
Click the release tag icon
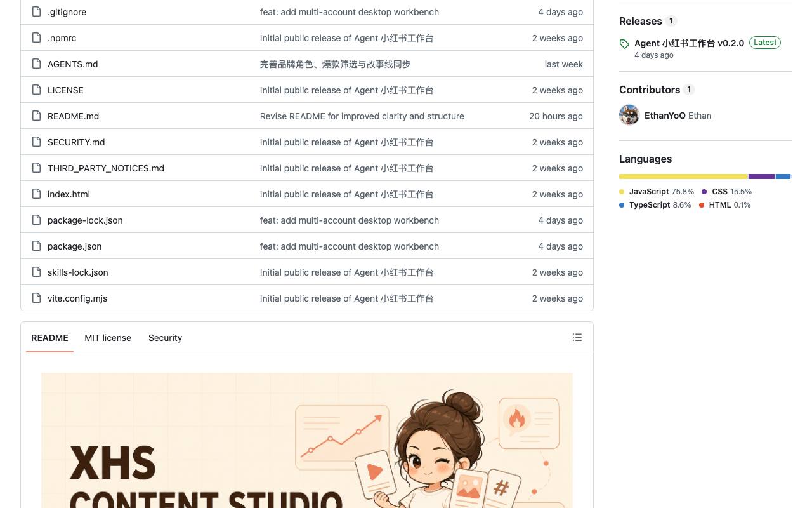[x=624, y=44]
